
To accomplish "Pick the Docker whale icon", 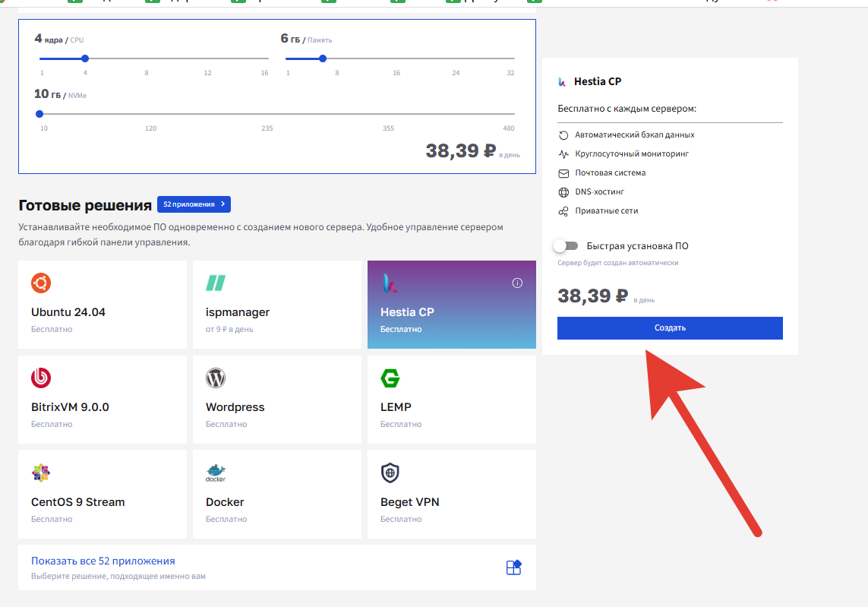I will click(x=216, y=473).
